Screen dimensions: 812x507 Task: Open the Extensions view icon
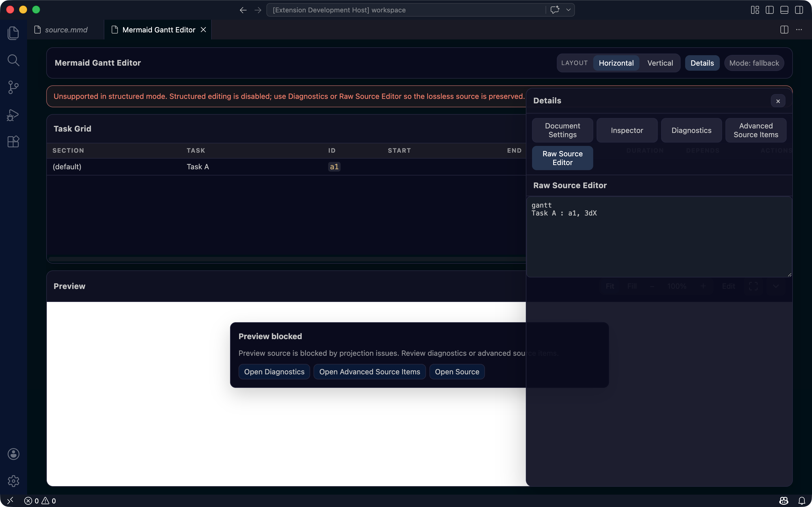point(13,141)
